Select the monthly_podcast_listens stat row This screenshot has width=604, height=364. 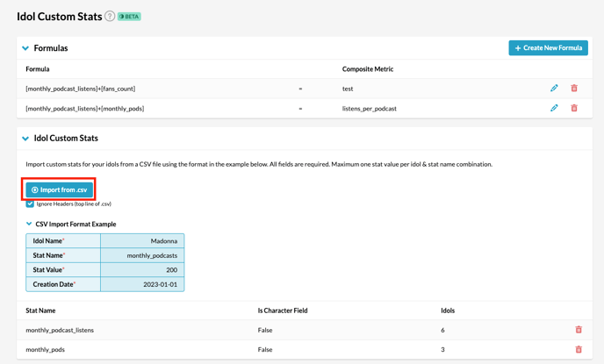[305, 330]
